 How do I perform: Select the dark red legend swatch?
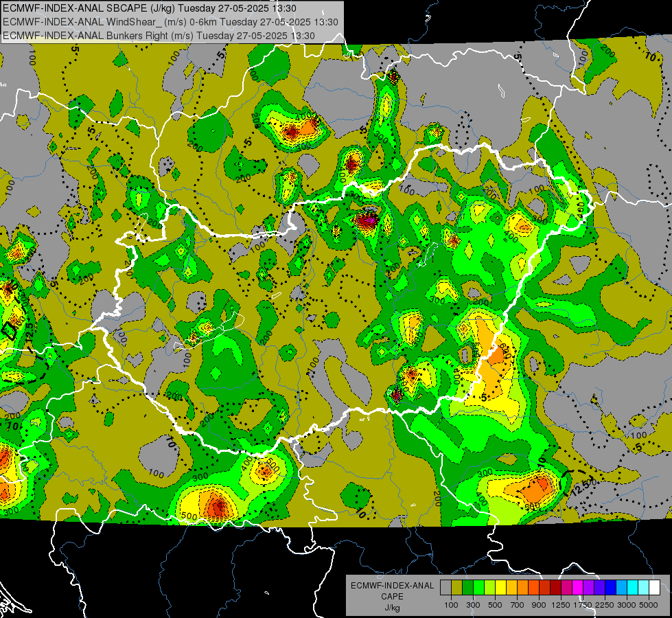(x=555, y=588)
